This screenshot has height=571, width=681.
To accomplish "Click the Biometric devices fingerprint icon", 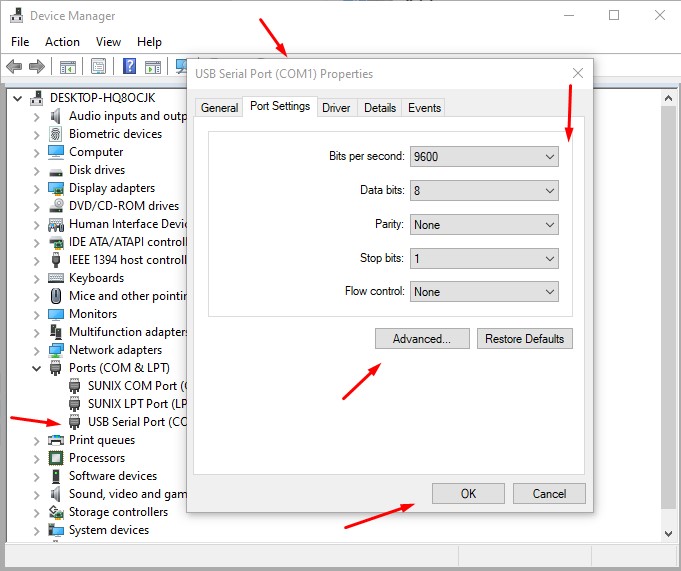I will point(55,134).
